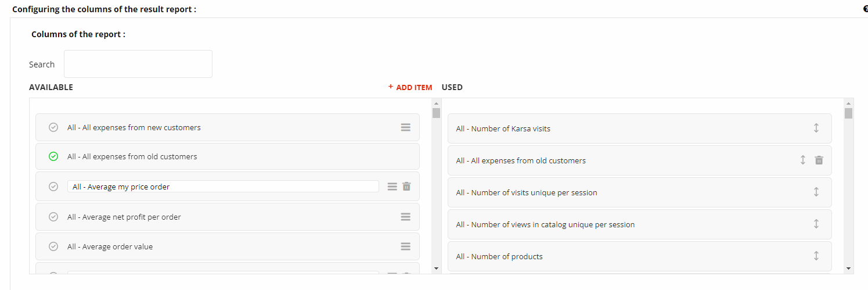Check All expenses from new customers
This screenshot has height=290, width=868.
(x=53, y=127)
